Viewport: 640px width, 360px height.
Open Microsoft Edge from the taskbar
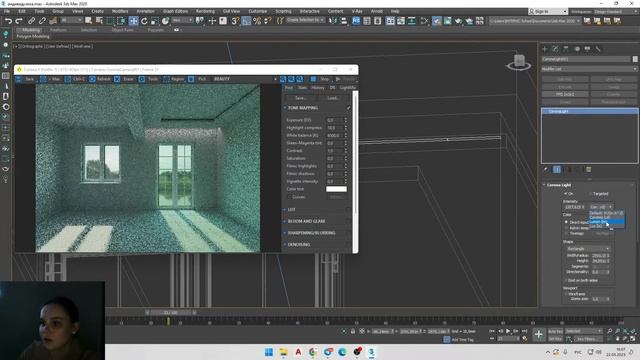342,352
